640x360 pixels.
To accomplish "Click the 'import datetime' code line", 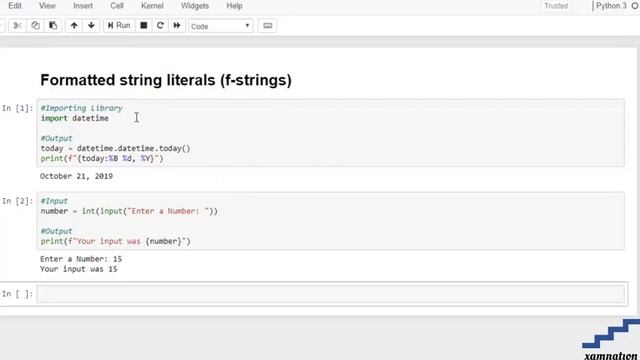I will tap(75, 118).
